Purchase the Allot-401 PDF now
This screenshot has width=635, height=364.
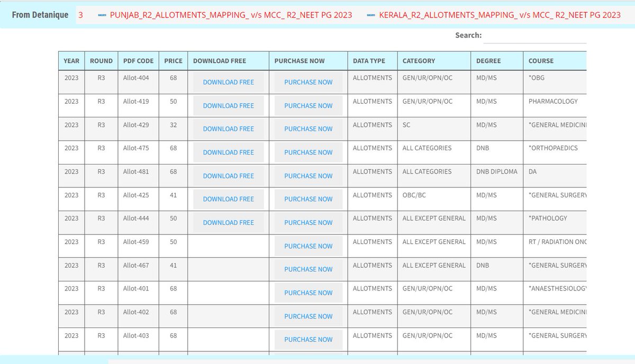[309, 293]
